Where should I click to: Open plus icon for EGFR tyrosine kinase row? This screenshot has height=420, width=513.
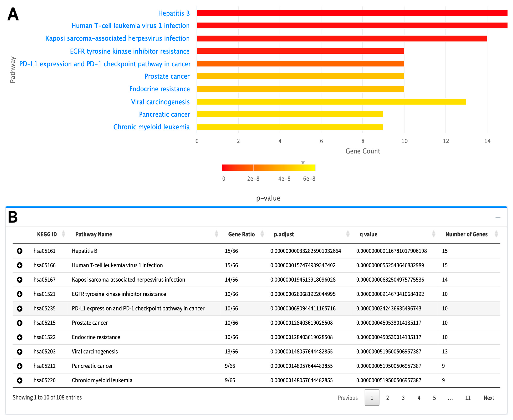(x=20, y=294)
